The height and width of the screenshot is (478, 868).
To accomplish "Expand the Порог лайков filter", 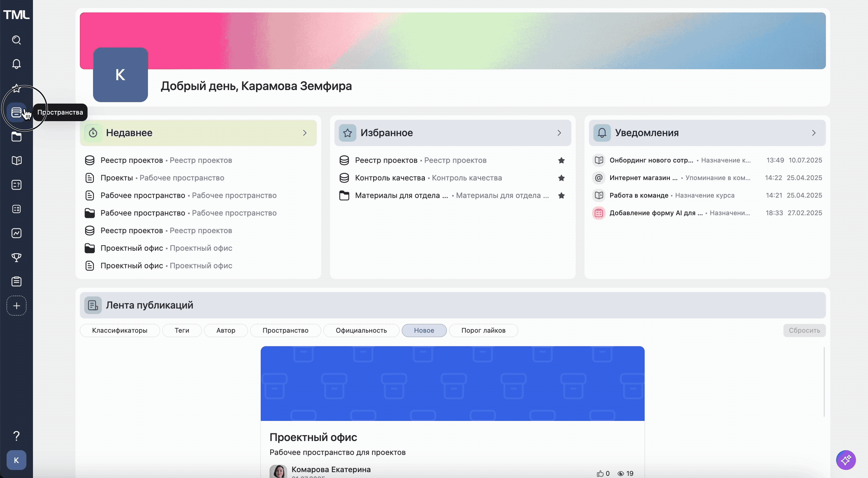I will (483, 330).
